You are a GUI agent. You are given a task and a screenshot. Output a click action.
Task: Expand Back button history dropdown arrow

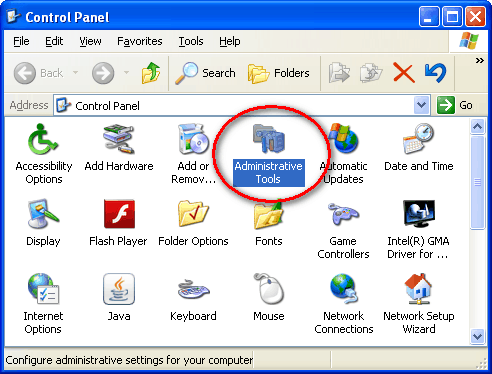point(76,72)
